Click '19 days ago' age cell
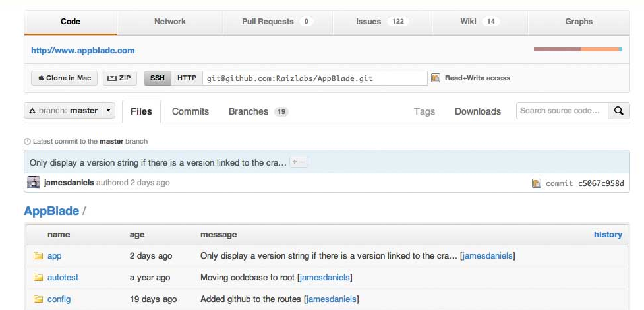Image resolution: width=644 pixels, height=310 pixels. (x=153, y=299)
